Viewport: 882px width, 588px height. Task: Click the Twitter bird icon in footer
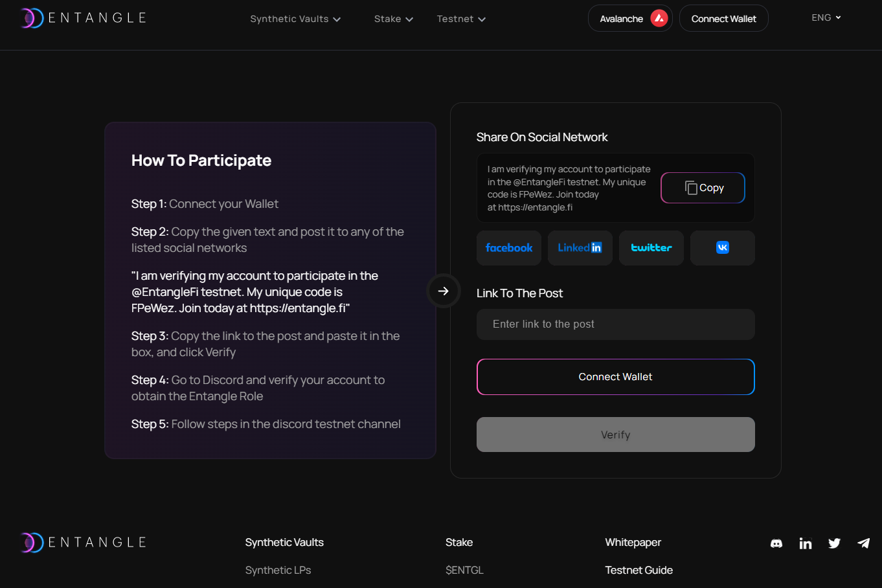[x=834, y=543]
